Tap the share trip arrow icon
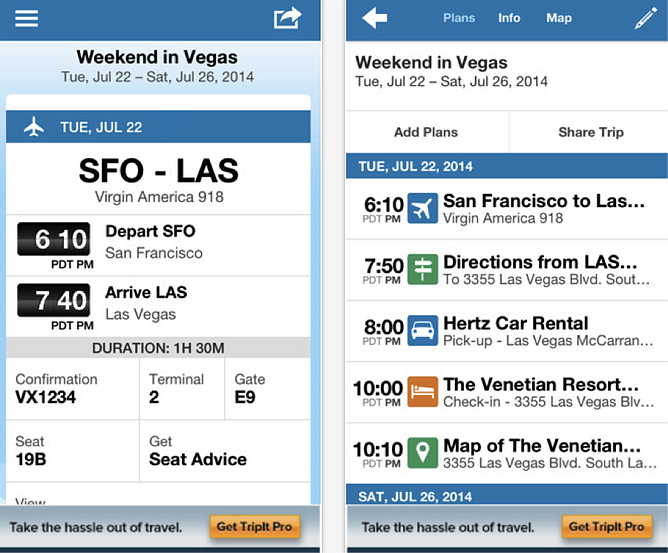Viewport: 668px width, 553px height. (287, 19)
